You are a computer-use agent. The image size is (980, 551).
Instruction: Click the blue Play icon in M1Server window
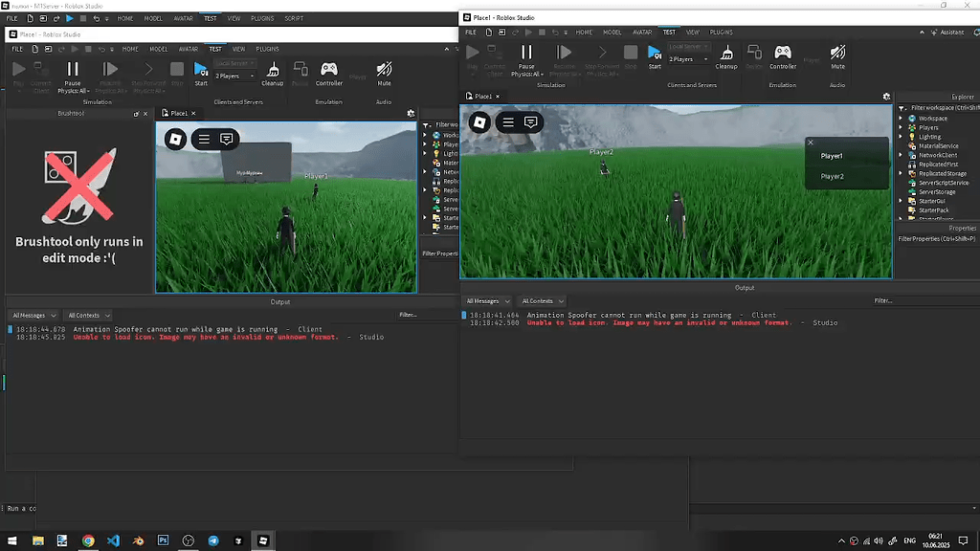(x=69, y=19)
